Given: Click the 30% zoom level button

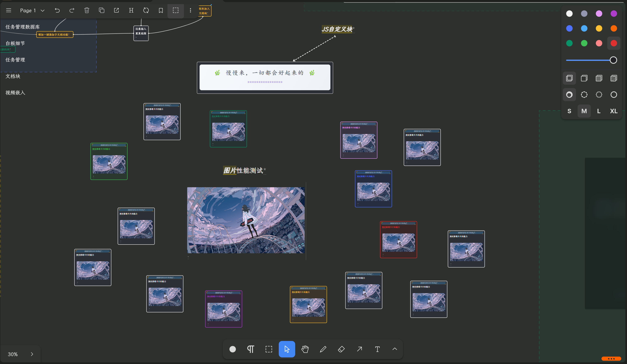Looking at the screenshot, I should click(13, 354).
